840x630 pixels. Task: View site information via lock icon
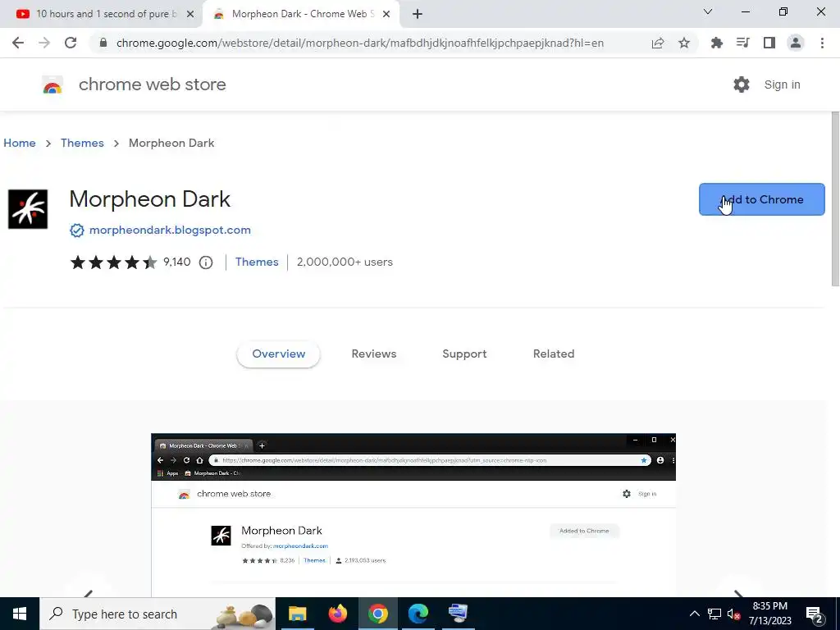click(x=103, y=43)
